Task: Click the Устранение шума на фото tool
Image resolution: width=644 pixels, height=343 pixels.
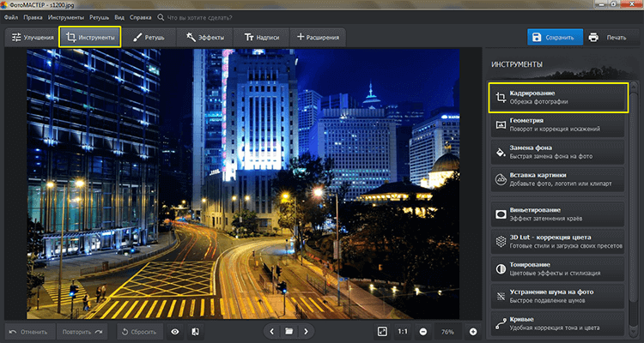Action: (558, 297)
